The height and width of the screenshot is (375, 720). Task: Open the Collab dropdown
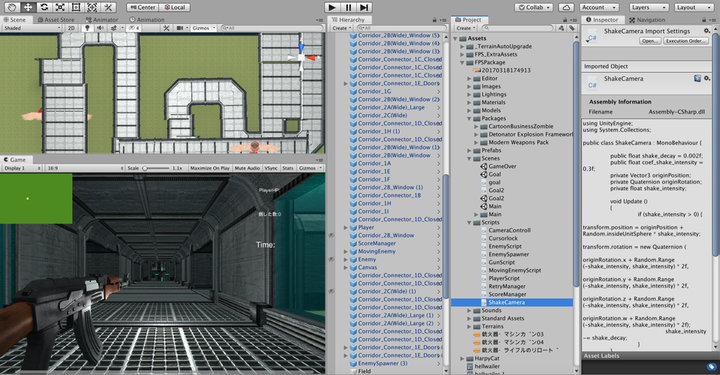(x=534, y=7)
